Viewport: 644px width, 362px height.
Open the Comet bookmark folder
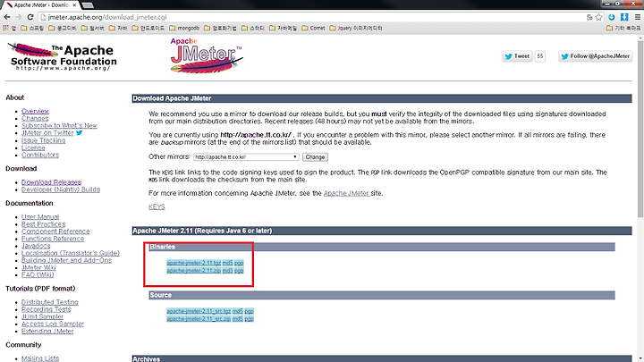tap(313, 28)
